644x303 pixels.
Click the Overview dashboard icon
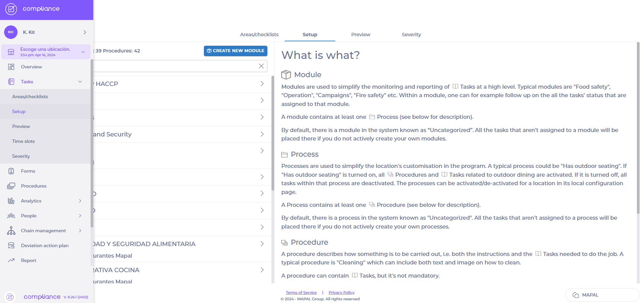pyautogui.click(x=11, y=67)
